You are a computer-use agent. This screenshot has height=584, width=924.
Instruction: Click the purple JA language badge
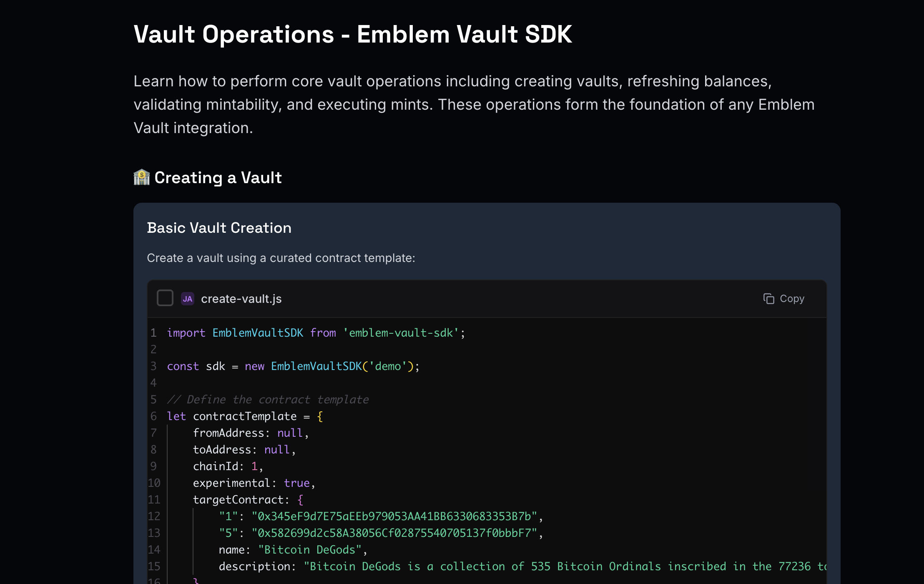point(188,299)
